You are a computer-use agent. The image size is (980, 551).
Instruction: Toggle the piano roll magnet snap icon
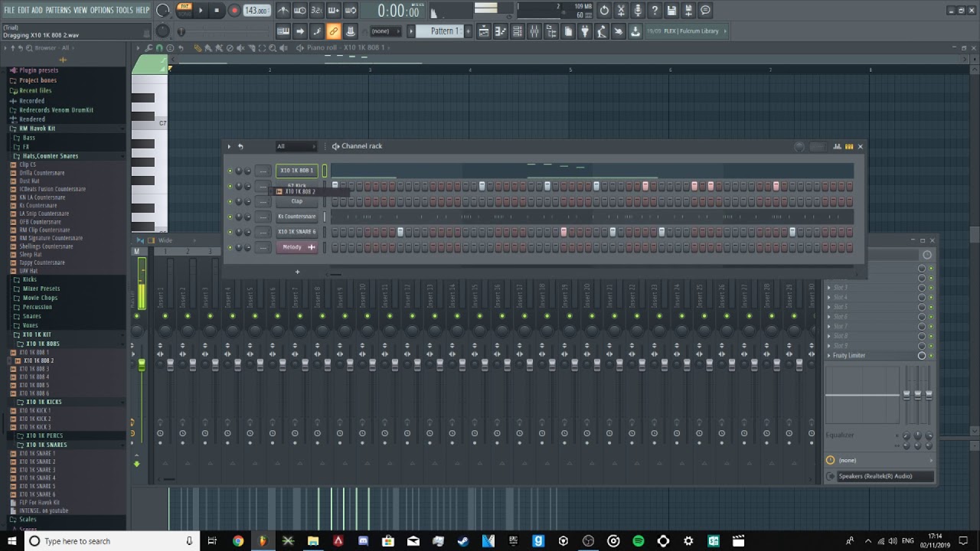click(x=159, y=48)
